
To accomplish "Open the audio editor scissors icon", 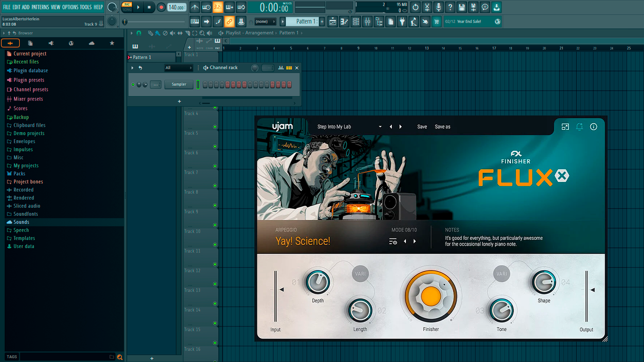I will 427,7.
